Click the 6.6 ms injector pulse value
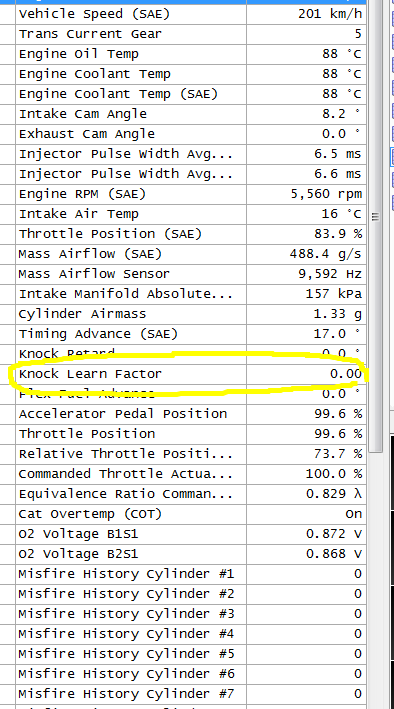The height and width of the screenshot is (709, 394). click(x=337, y=174)
